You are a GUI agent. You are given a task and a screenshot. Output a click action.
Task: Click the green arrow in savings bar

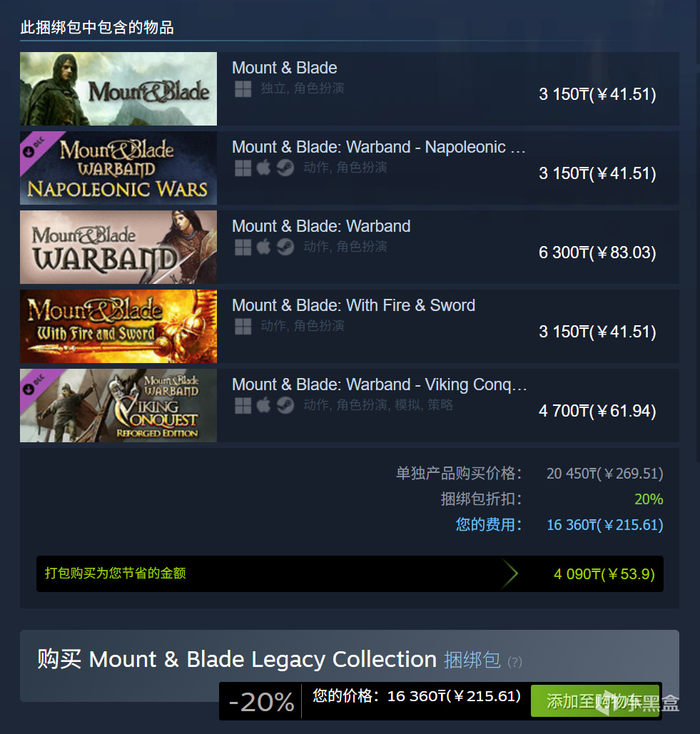coord(510,574)
